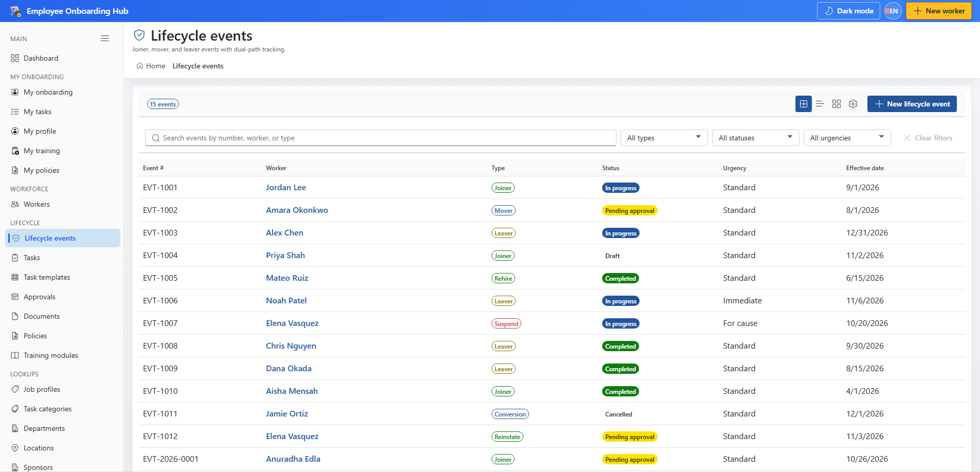Toggle Dark mode
980x472 pixels.
pos(849,11)
